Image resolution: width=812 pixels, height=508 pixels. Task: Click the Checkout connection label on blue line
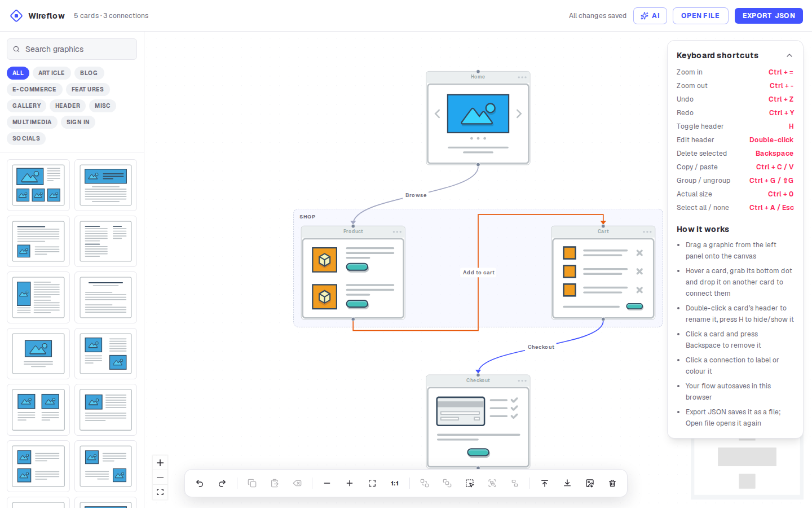tap(541, 347)
